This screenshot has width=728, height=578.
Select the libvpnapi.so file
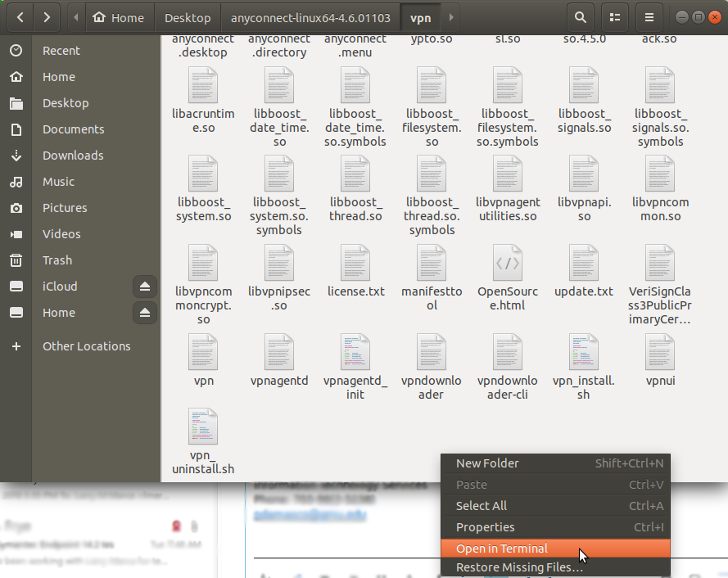click(584, 188)
